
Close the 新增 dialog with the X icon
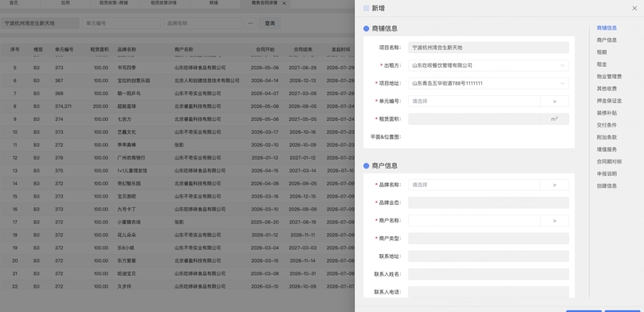[x=634, y=8]
